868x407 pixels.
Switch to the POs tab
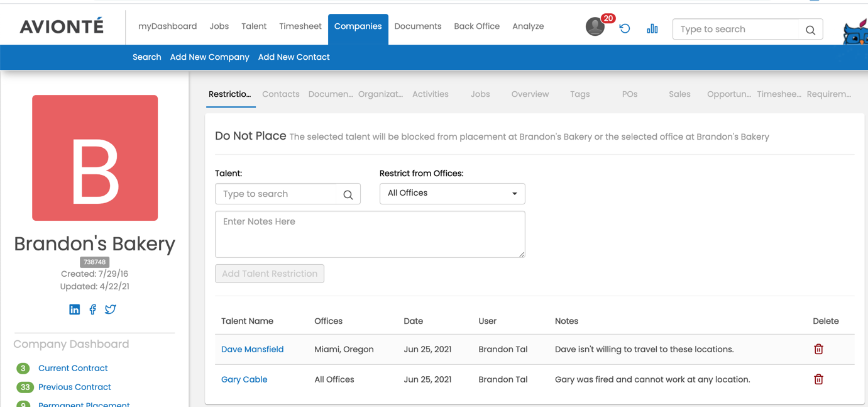(x=630, y=94)
